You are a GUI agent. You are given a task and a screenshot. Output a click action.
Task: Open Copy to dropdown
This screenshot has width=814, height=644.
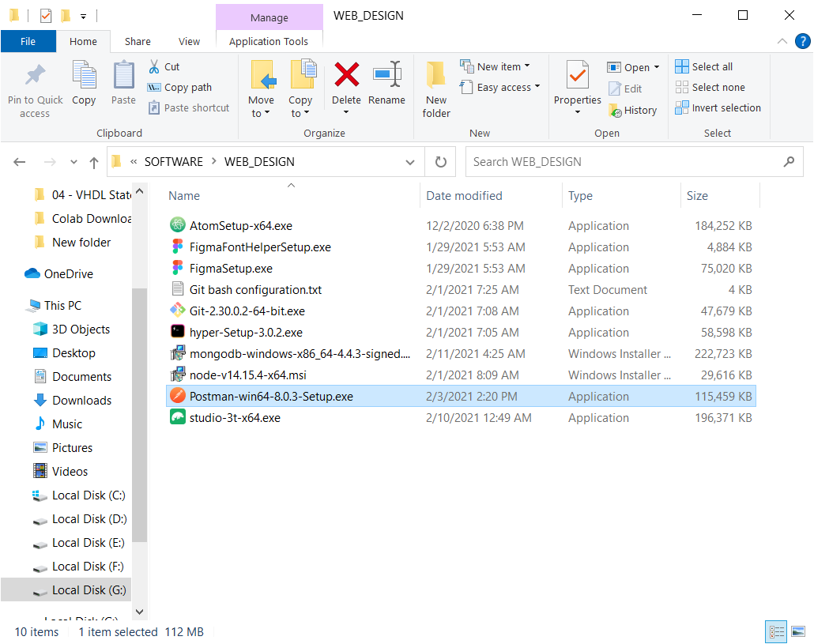(x=300, y=113)
